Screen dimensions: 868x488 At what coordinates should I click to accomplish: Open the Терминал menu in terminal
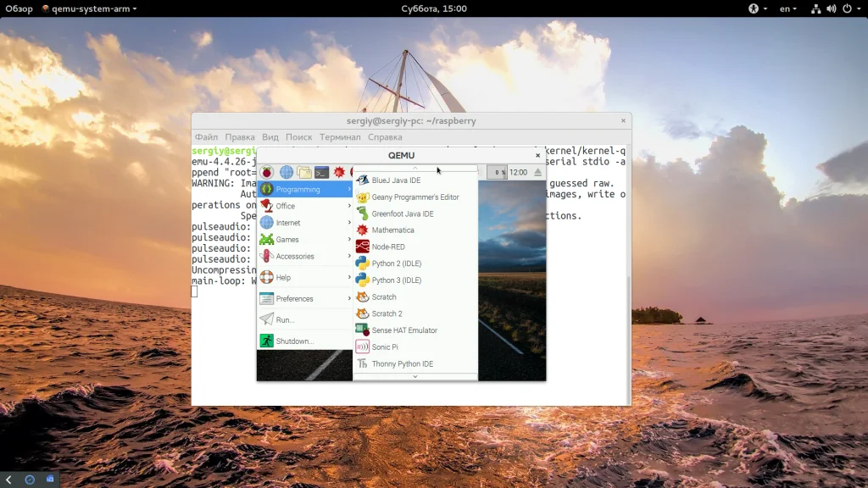tap(339, 137)
